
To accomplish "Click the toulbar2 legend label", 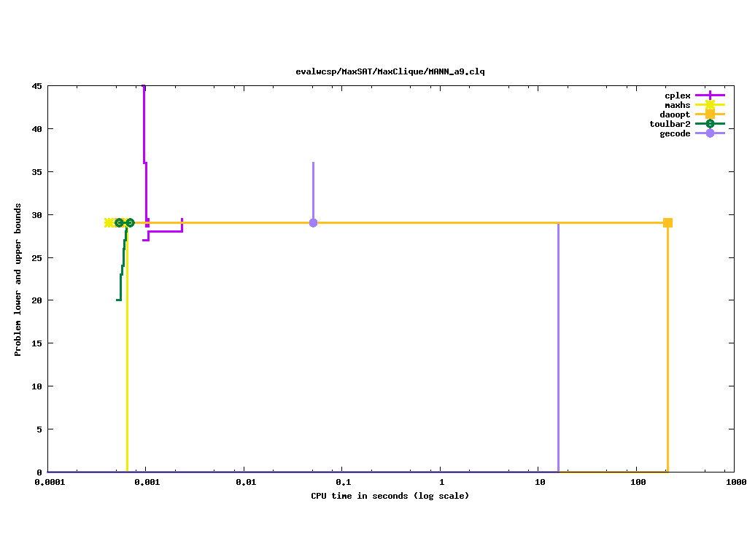I will pyautogui.click(x=670, y=124).
